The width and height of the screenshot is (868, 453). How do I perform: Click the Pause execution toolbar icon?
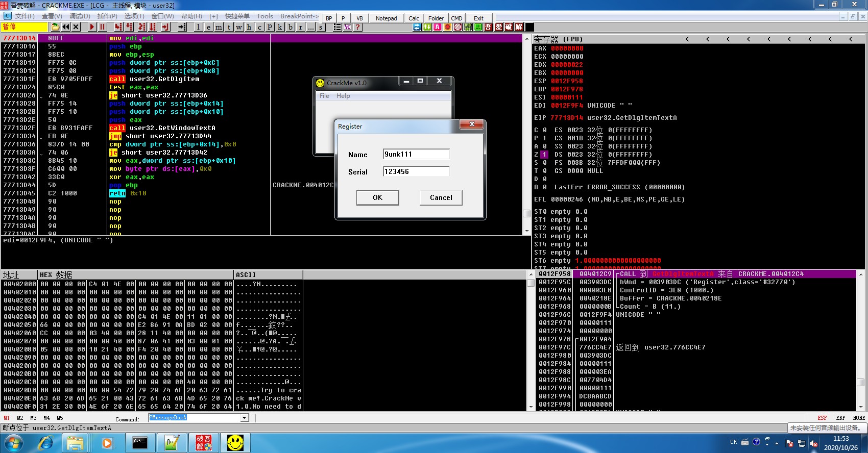(x=102, y=27)
